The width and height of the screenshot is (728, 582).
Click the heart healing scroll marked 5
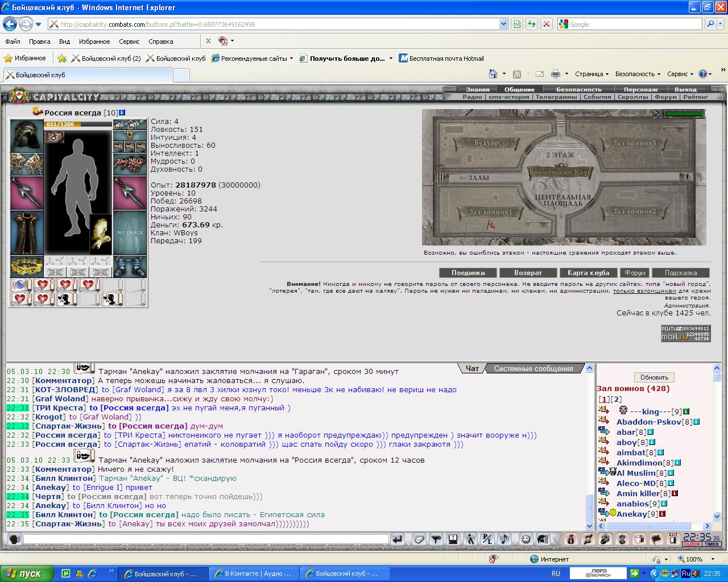[43, 285]
